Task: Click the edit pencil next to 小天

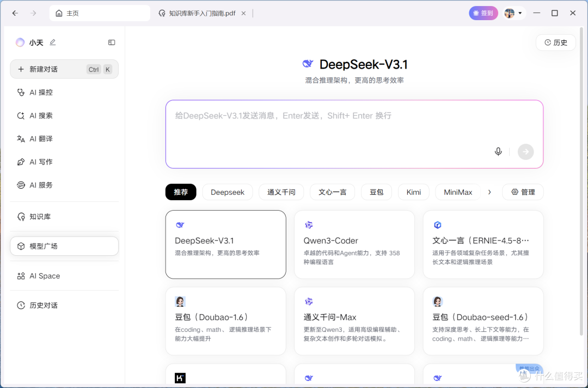Action: pyautogui.click(x=52, y=42)
